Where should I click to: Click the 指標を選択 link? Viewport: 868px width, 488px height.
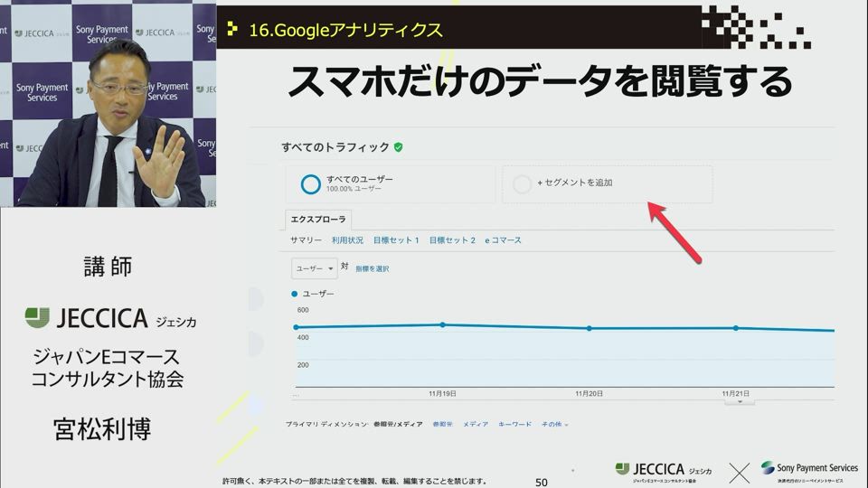click(x=372, y=268)
